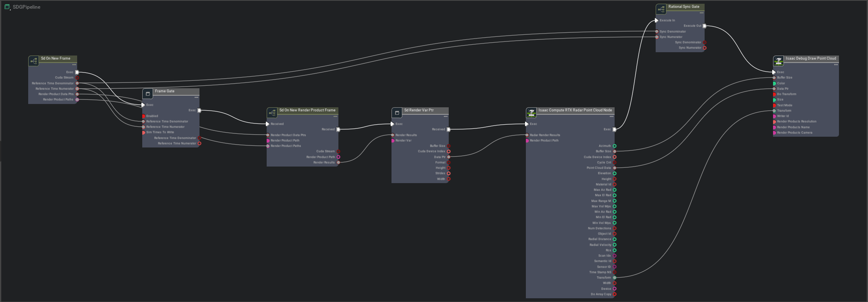Click the Num Detections output pin
The height and width of the screenshot is (302, 868).
coord(615,228)
